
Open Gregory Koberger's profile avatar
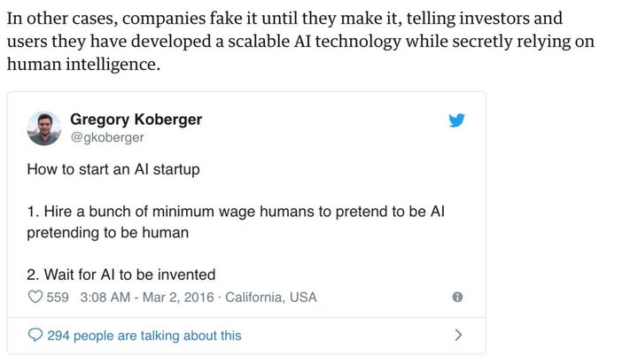pyautogui.click(x=44, y=128)
